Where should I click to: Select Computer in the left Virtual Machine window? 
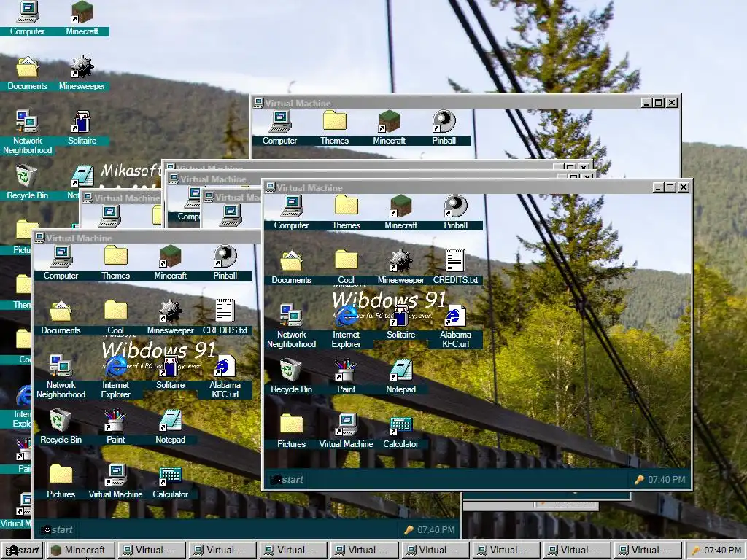tap(61, 262)
